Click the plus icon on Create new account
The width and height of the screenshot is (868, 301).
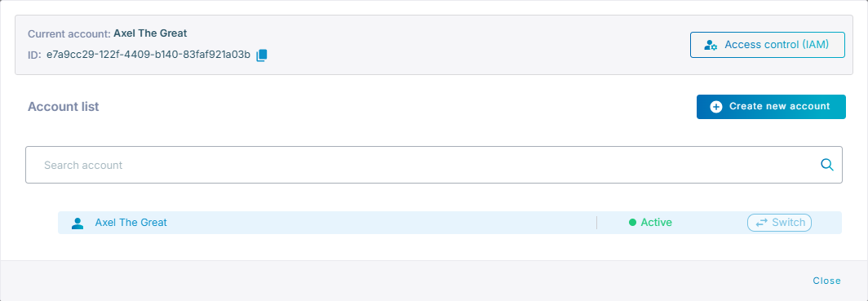pyautogui.click(x=715, y=107)
